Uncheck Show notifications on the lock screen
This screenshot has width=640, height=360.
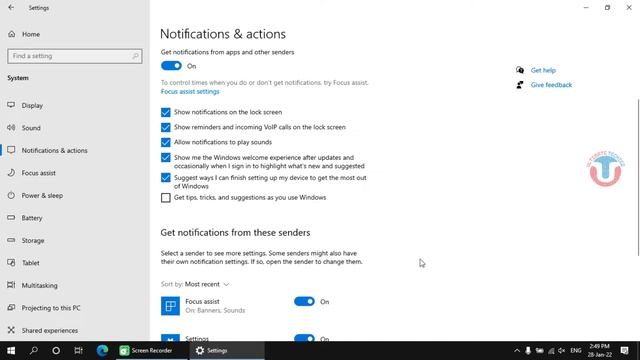coord(165,112)
